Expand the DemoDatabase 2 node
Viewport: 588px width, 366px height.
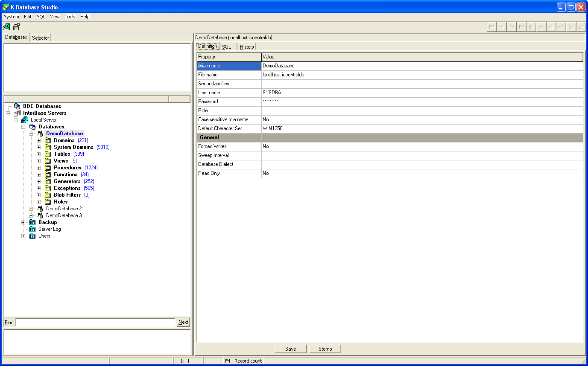[31, 209]
